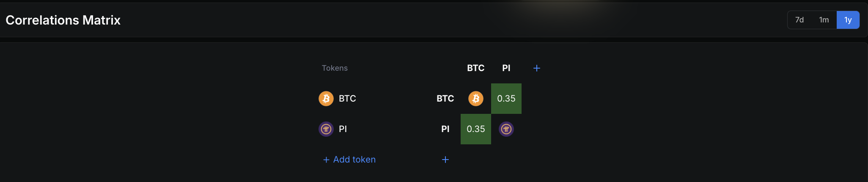Select the BTC label in the Tokens list
This screenshot has height=182, width=868.
pos(347,99)
